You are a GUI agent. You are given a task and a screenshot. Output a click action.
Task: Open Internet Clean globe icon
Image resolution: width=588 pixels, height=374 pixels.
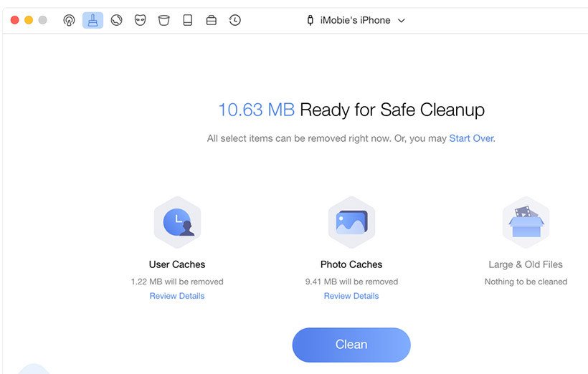[117, 20]
